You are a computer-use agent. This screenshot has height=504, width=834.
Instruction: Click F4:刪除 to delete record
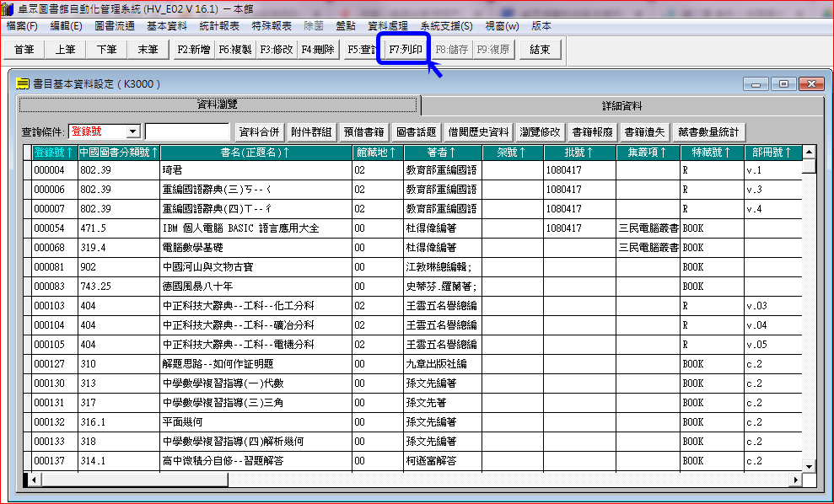click(318, 50)
